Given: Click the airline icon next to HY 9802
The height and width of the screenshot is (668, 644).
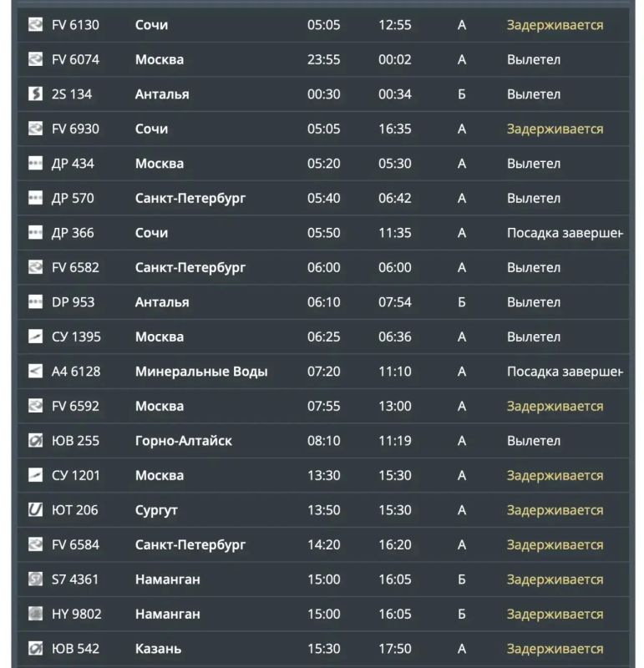Looking at the screenshot, I should pyautogui.click(x=35, y=614).
